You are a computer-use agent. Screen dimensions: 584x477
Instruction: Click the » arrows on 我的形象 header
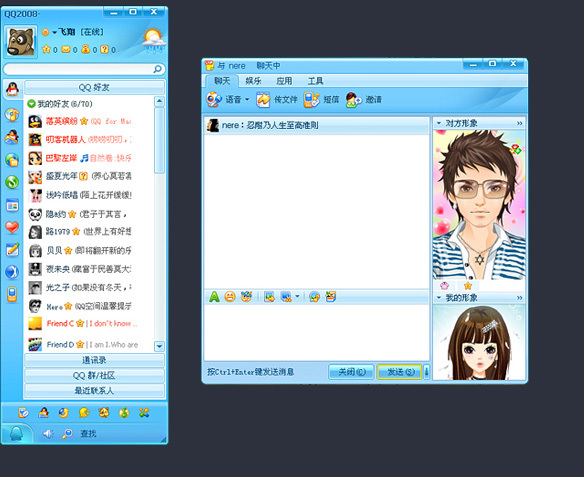pyautogui.click(x=520, y=298)
